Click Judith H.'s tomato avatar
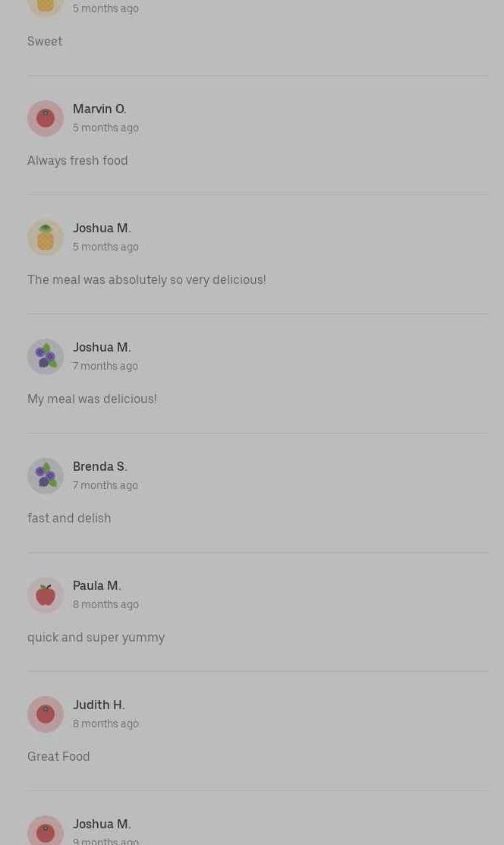This screenshot has height=845, width=504. 46,714
